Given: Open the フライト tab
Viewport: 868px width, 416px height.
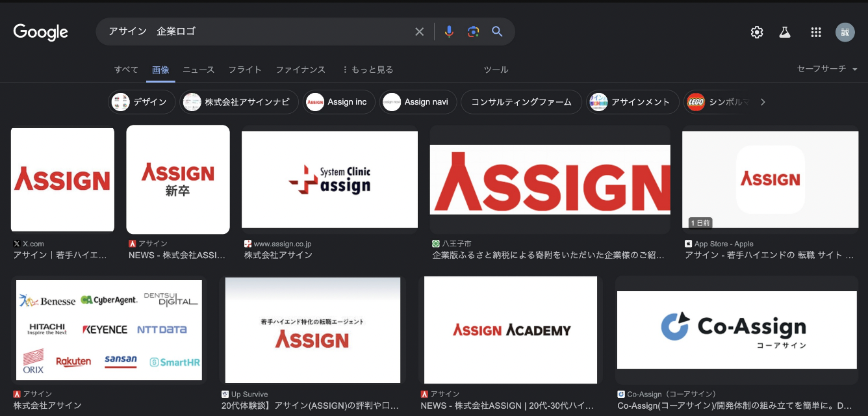Looking at the screenshot, I should 245,70.
